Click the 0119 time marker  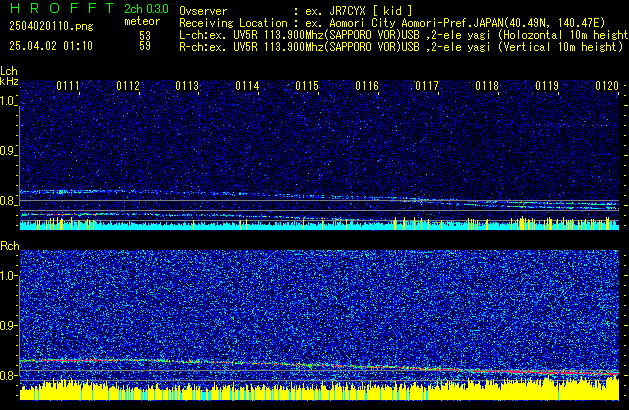(547, 86)
